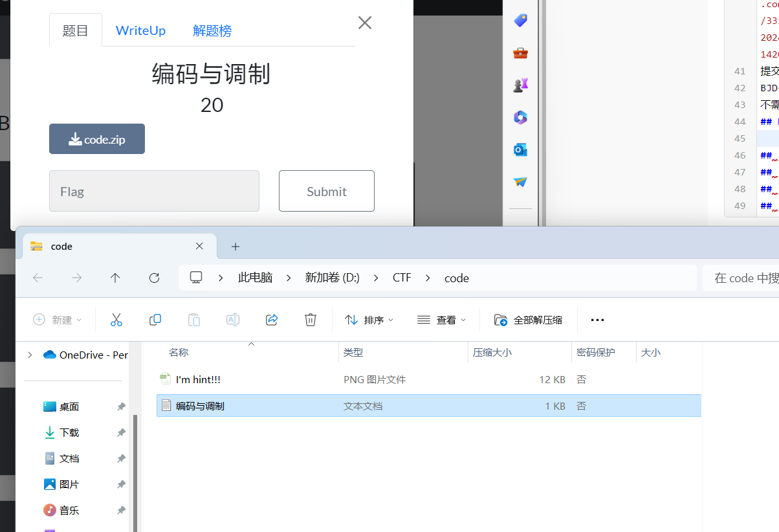Expand breadcrumb chevron after 此电脑
The image size is (779, 532).
[x=289, y=278]
